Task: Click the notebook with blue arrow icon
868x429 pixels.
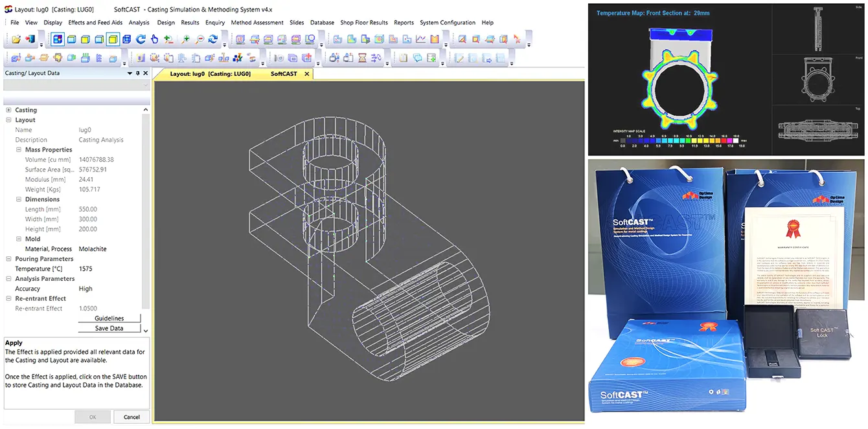Action: 486,58
